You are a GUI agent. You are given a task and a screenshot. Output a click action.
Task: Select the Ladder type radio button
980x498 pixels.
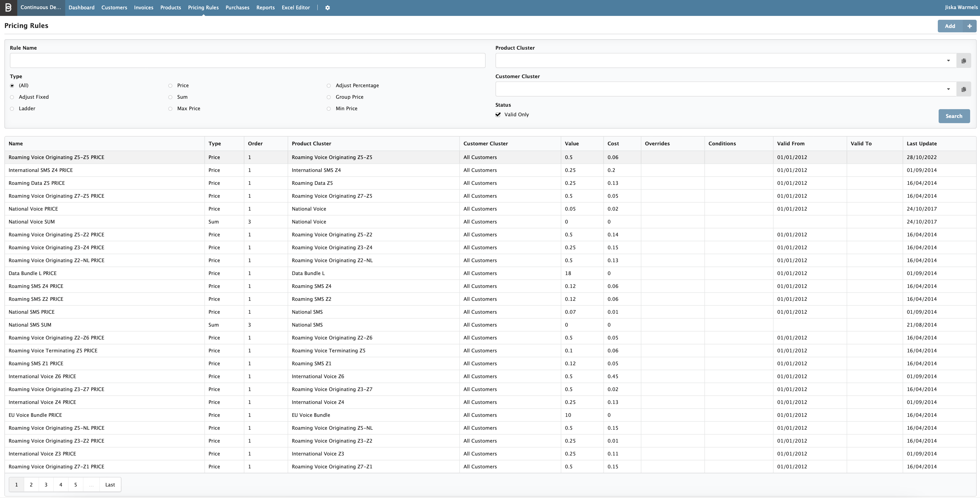tap(12, 109)
